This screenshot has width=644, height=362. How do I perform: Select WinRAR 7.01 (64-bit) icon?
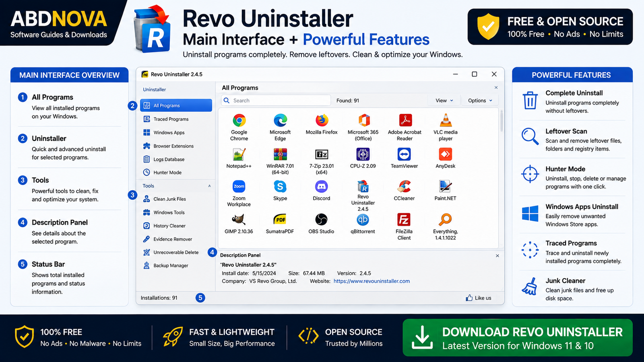pyautogui.click(x=280, y=154)
